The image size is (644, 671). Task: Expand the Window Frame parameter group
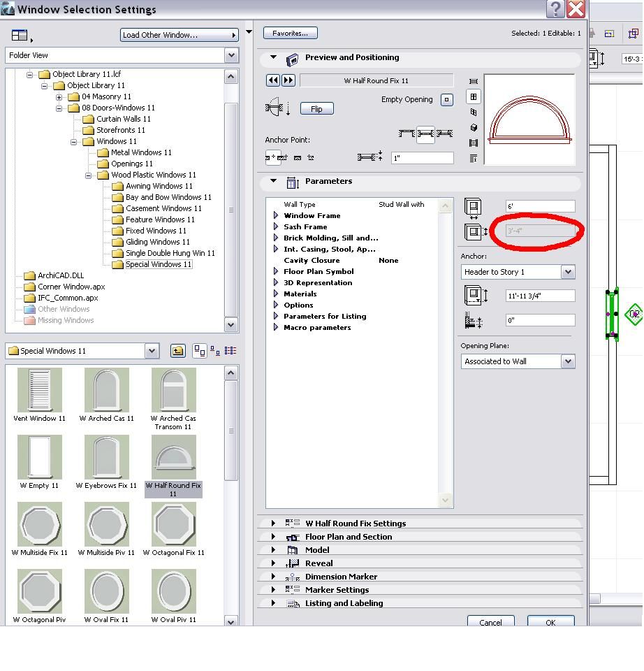(276, 215)
